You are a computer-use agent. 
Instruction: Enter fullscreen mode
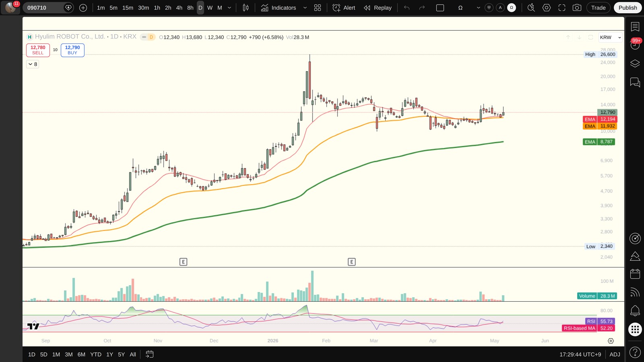(562, 8)
